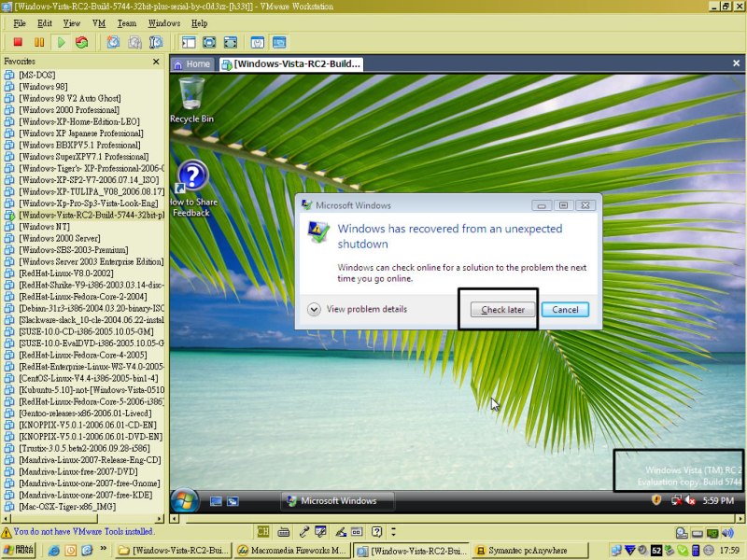Open the snapshot manager from the toolbar
This screenshot has width=747, height=560.
tap(156, 42)
